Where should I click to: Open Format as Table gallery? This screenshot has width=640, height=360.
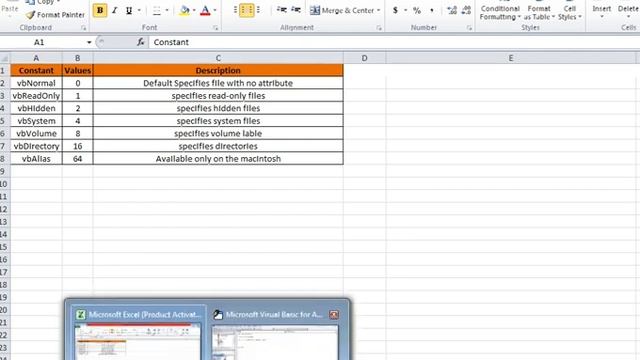pyautogui.click(x=539, y=11)
